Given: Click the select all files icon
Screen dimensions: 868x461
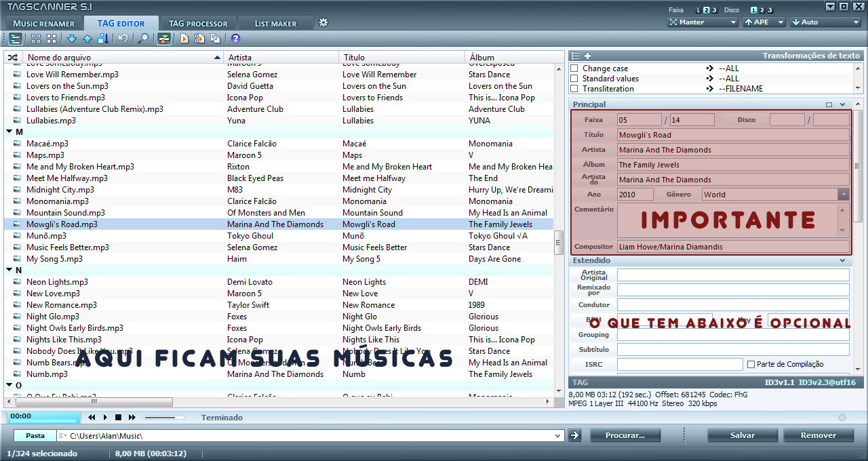Looking at the screenshot, I should [36, 39].
